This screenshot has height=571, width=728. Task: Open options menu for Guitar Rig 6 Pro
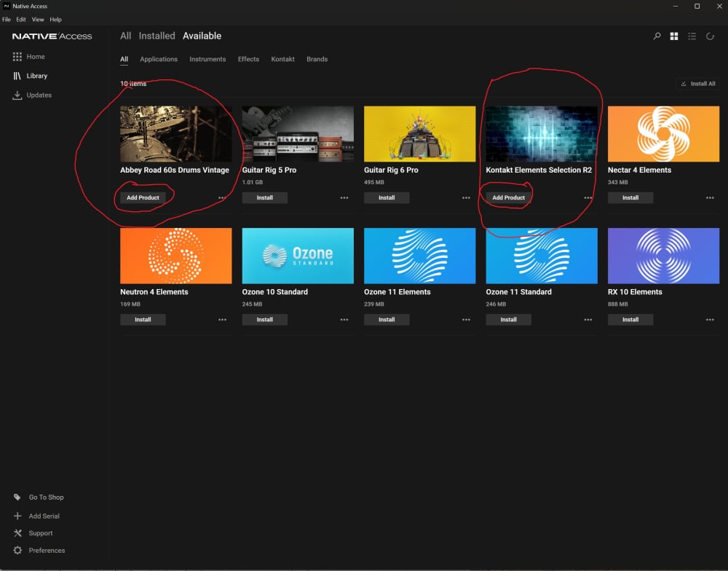coord(466,198)
